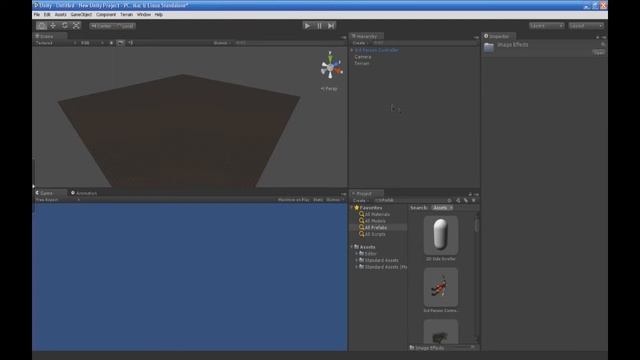This screenshot has width=640, height=360.
Task: Open the Game view Gizmos dropdown
Action: [335, 200]
